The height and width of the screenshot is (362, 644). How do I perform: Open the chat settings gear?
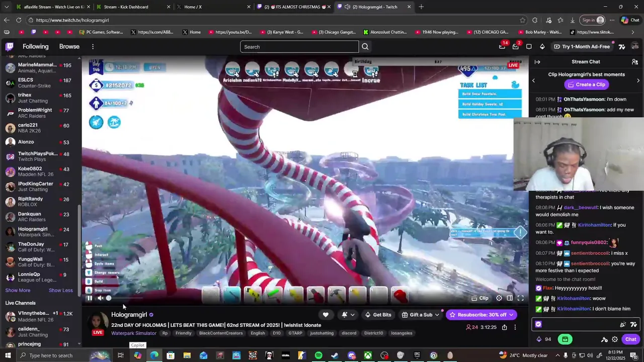coord(615,339)
